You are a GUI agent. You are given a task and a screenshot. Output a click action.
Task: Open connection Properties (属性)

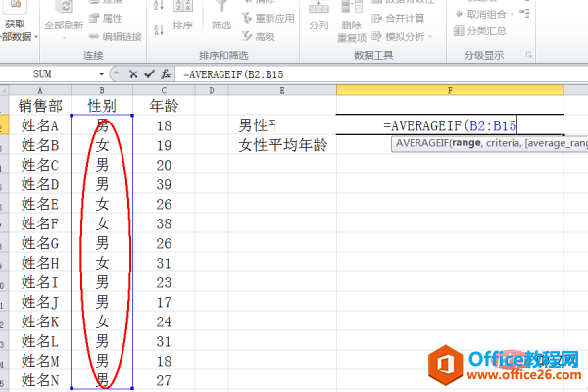[106, 18]
